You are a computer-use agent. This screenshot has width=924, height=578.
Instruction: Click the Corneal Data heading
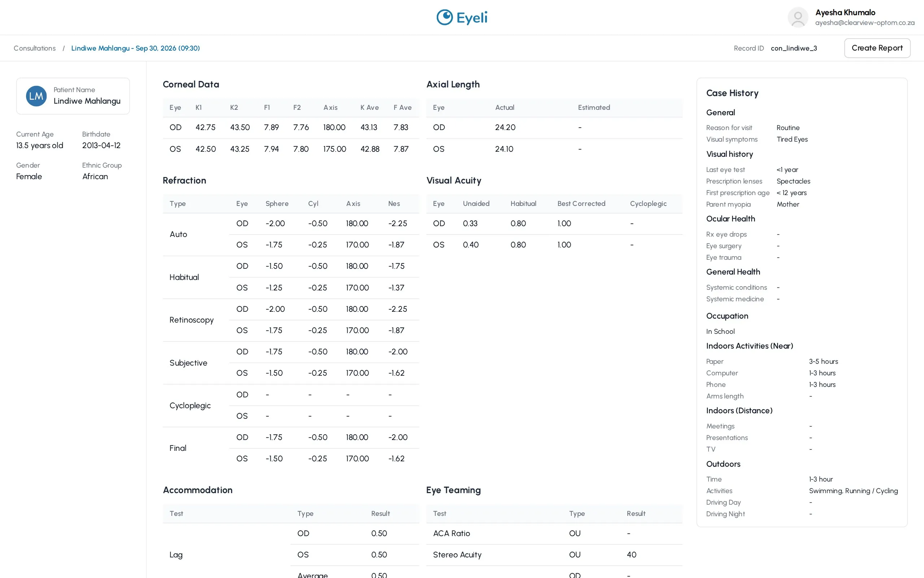coord(191,84)
